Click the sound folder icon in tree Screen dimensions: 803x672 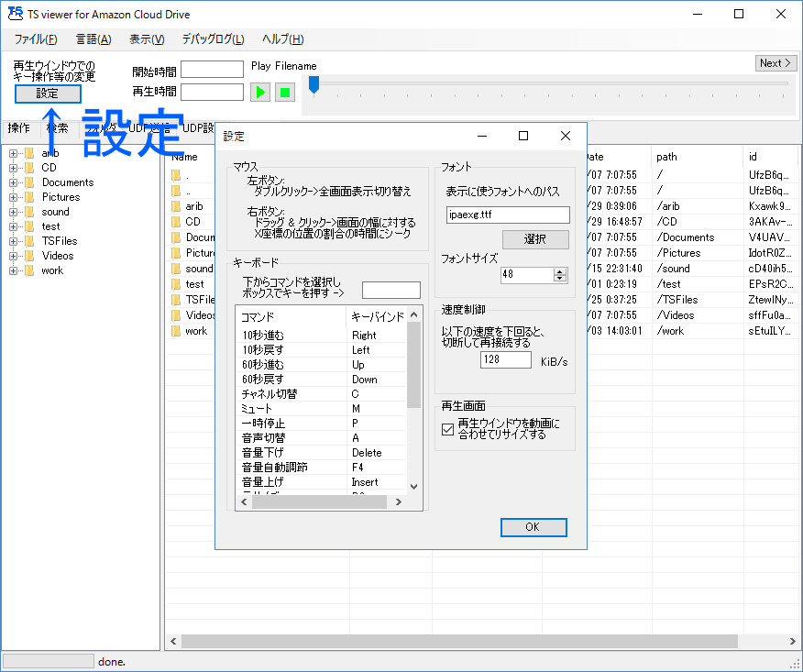click(29, 212)
